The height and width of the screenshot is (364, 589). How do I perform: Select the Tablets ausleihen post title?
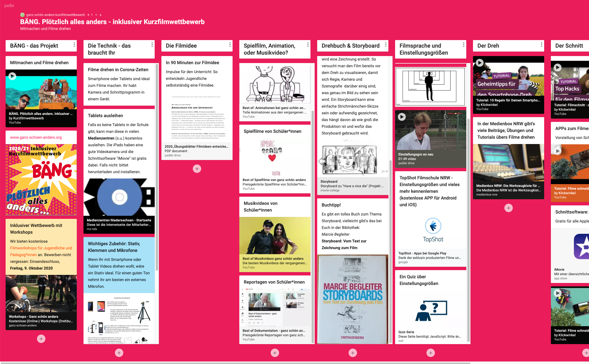coord(105,115)
